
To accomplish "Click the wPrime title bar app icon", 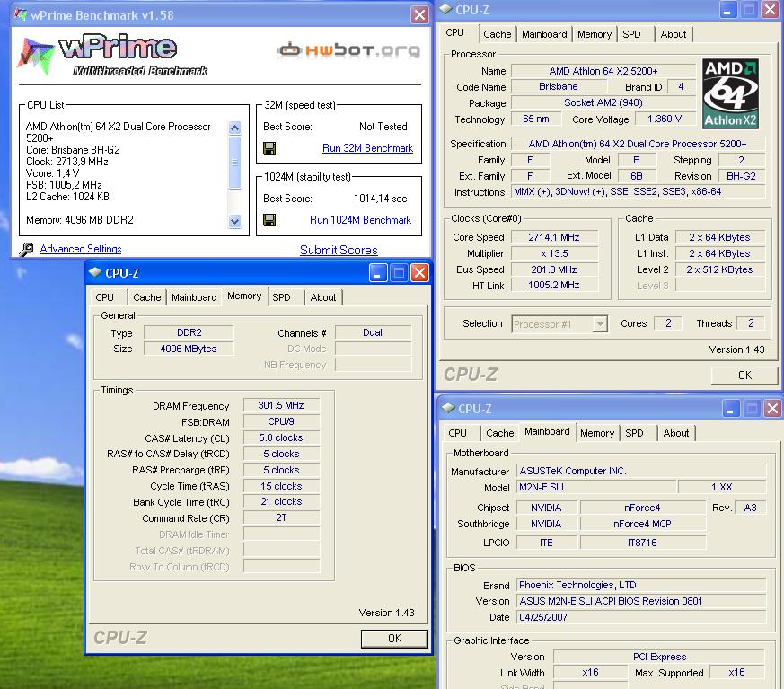I will click(20, 14).
